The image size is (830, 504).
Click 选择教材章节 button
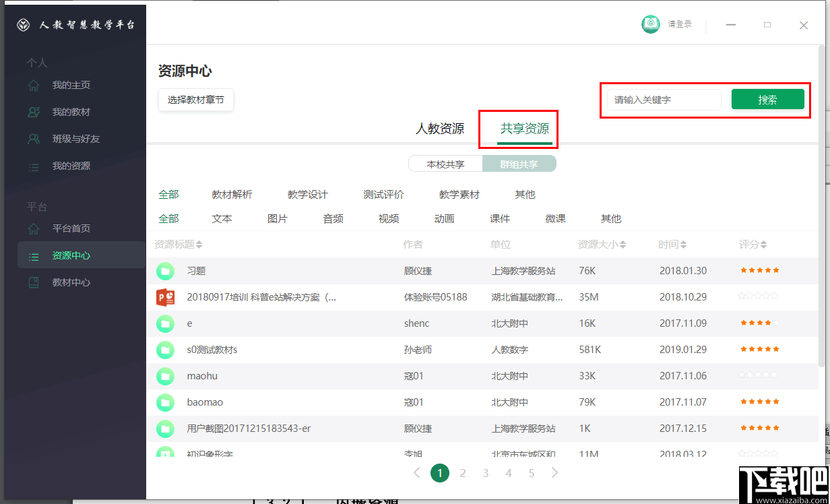click(x=196, y=99)
